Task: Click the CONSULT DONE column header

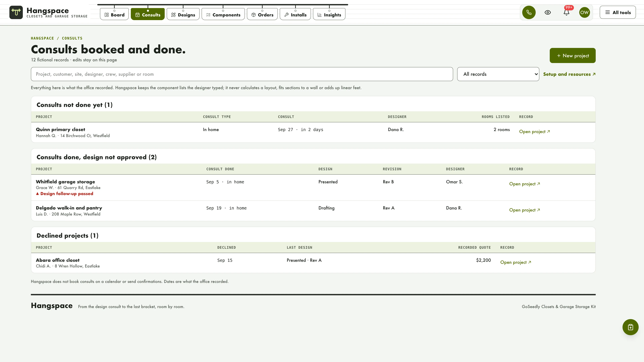Action: (x=220, y=169)
